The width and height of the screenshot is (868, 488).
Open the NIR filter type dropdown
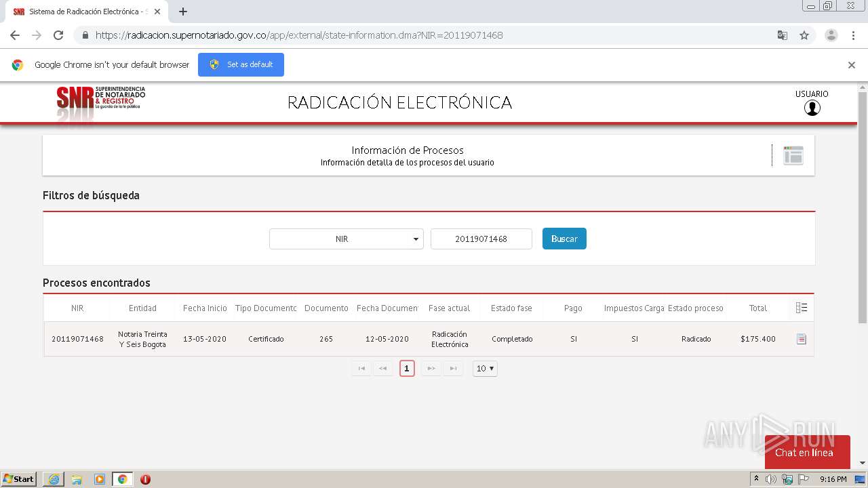(347, 239)
